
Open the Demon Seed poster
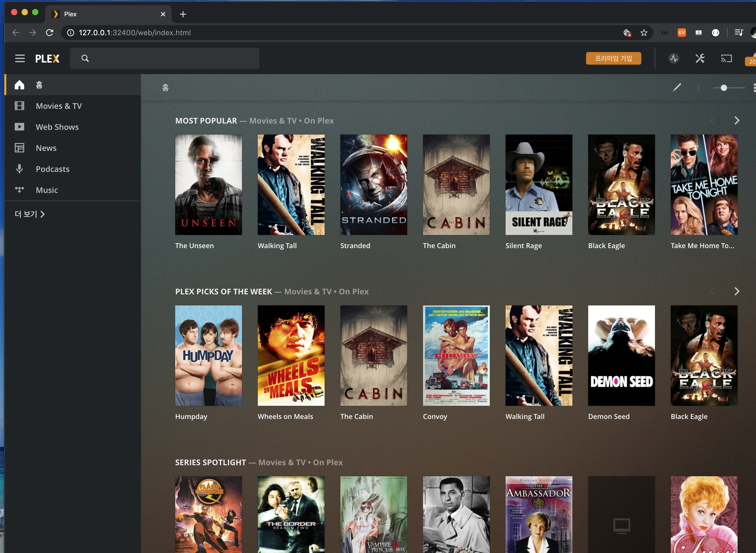[x=621, y=355]
